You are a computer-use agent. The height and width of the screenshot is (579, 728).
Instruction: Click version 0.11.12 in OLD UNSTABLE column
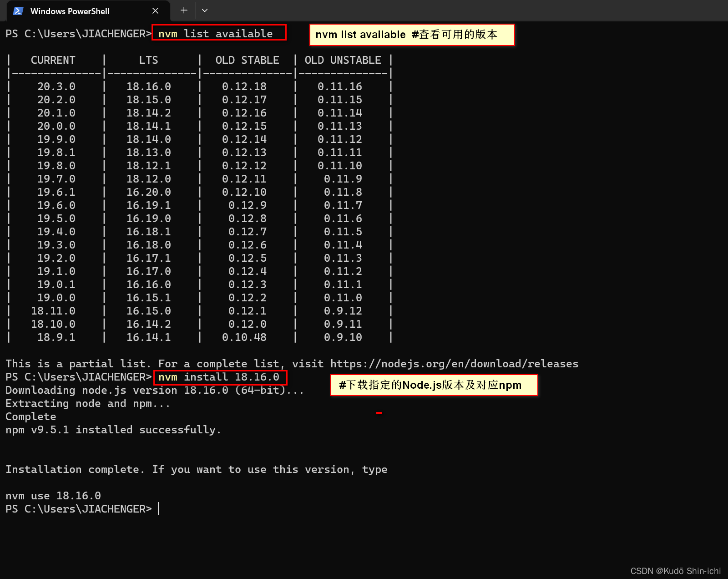340,139
